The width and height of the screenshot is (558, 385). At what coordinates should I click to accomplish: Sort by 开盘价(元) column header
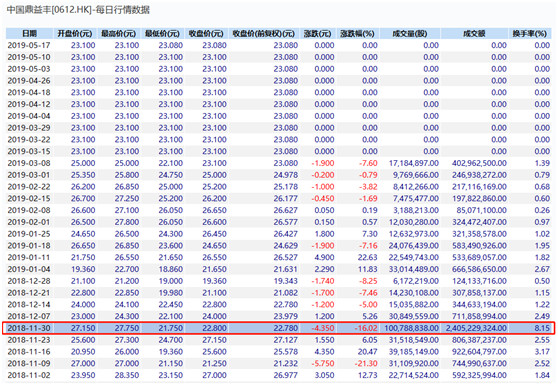[x=75, y=33]
